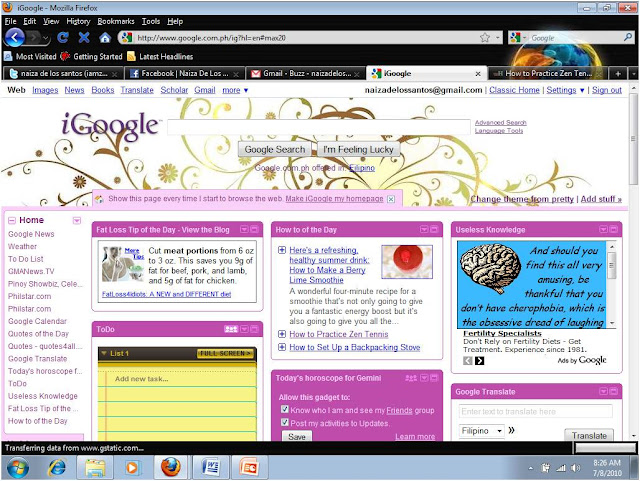Open Windows Start menu
Image resolution: width=640 pixels, height=481 pixels.
[18, 468]
